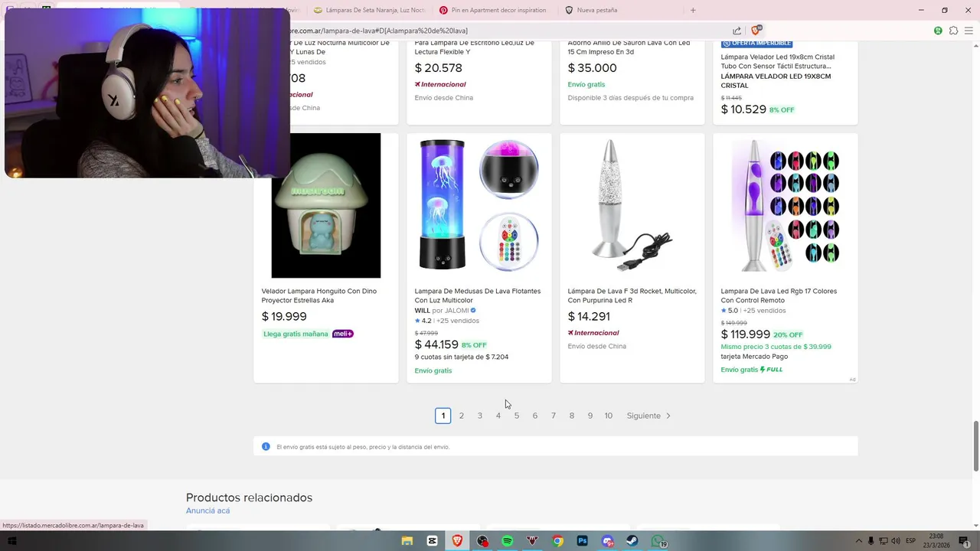Click the Productos relacionados heading

(249, 497)
